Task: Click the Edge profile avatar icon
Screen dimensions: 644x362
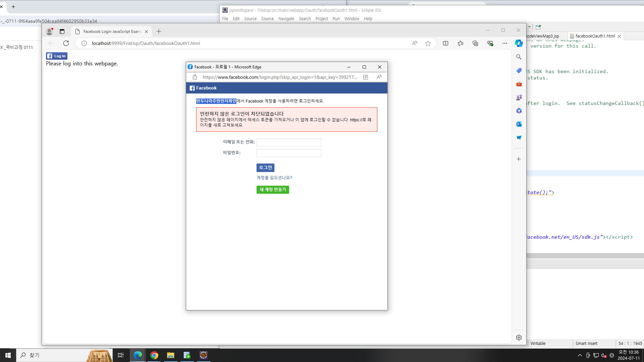Action: 50,32
